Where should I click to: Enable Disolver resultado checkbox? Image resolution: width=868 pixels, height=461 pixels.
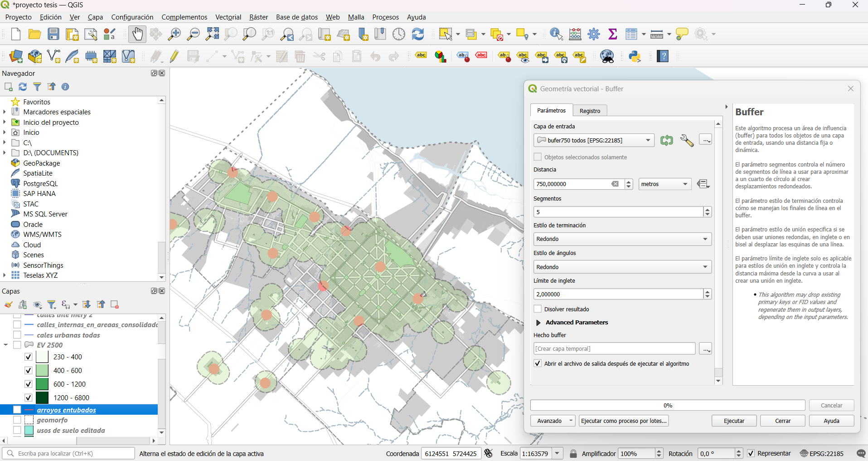(x=538, y=309)
